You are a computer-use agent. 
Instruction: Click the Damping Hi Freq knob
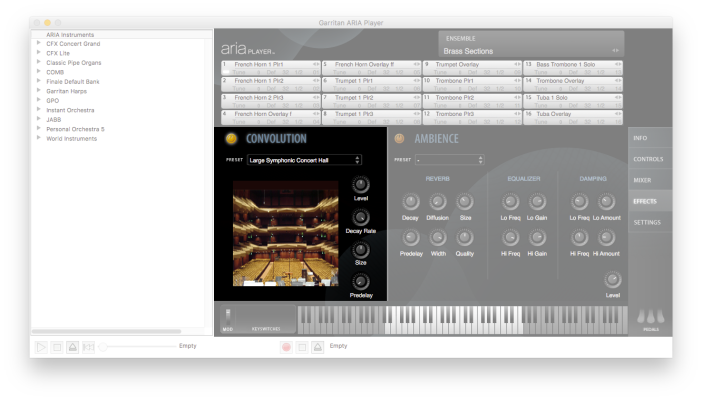579,238
